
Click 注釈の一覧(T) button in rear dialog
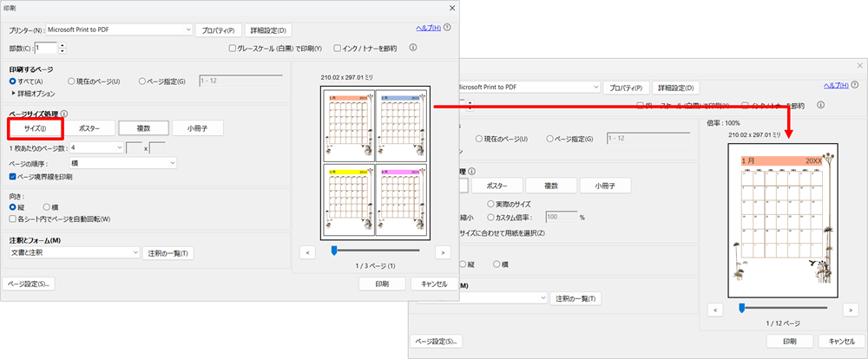[x=575, y=298]
